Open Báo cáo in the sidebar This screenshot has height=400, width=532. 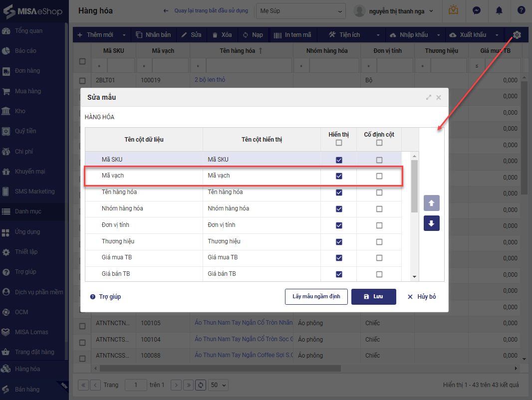(x=25, y=51)
